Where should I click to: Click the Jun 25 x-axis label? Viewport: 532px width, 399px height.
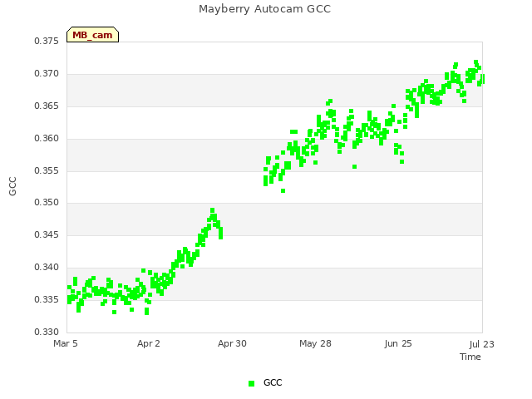pos(398,343)
